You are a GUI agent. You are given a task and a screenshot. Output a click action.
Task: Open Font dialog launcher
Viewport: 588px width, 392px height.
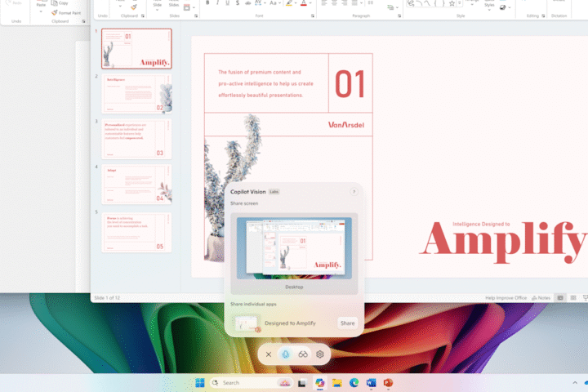click(313, 16)
